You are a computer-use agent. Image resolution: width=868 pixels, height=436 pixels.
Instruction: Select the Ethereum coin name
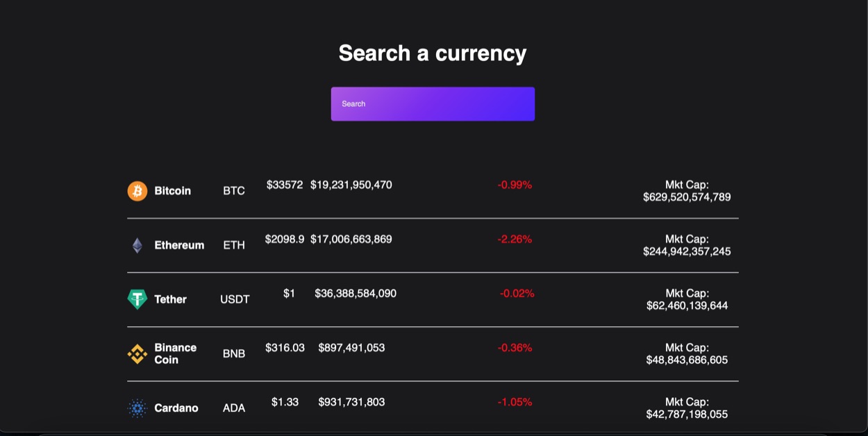[179, 245]
